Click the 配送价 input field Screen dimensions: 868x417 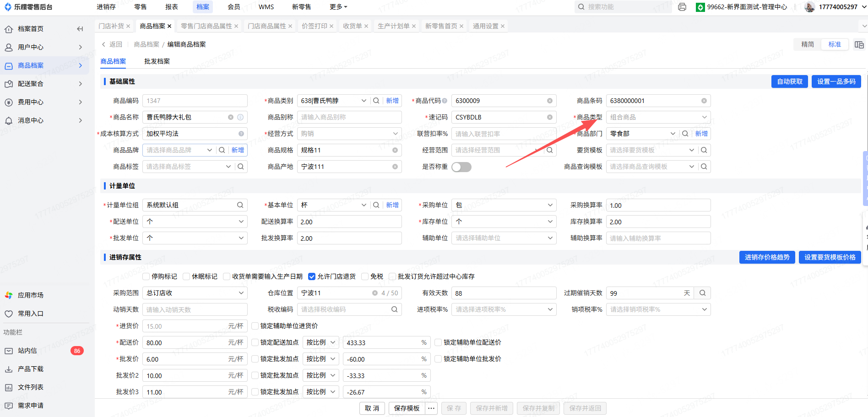pyautogui.click(x=195, y=342)
